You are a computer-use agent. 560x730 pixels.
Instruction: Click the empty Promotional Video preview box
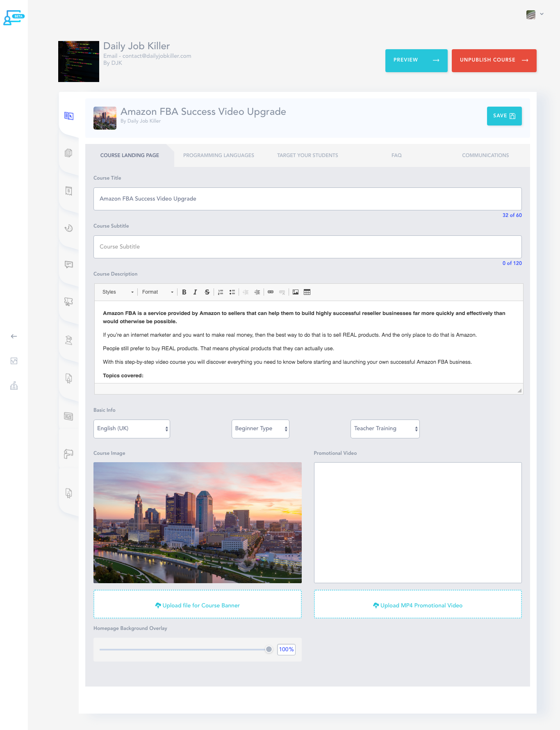point(418,523)
